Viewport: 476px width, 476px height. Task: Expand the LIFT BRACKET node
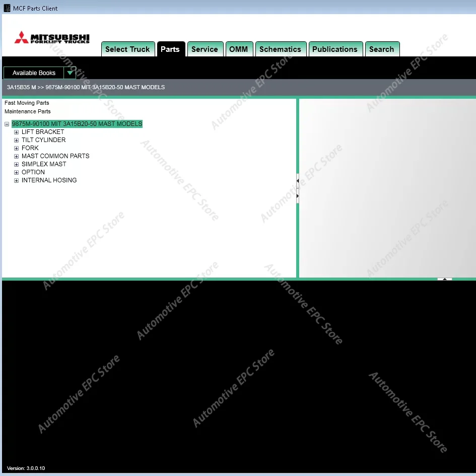17,132
